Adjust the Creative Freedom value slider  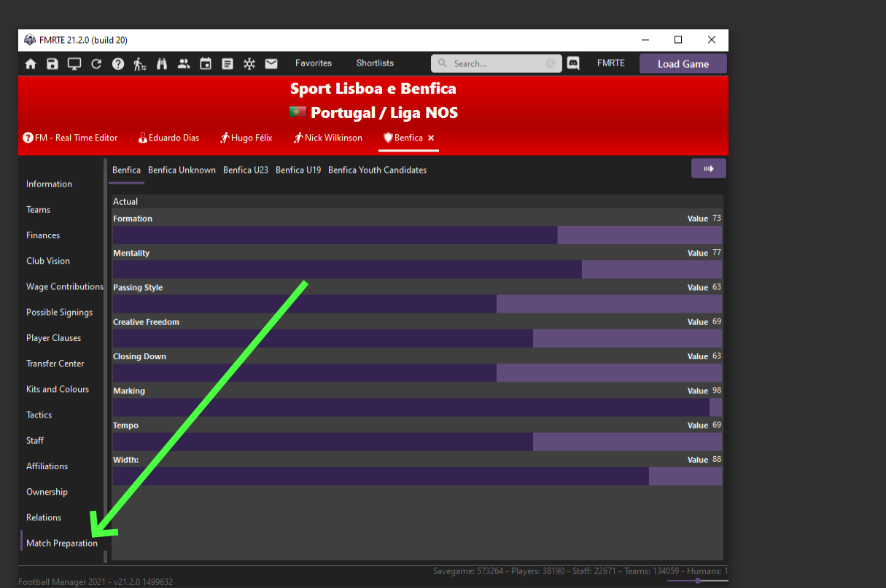click(x=417, y=338)
